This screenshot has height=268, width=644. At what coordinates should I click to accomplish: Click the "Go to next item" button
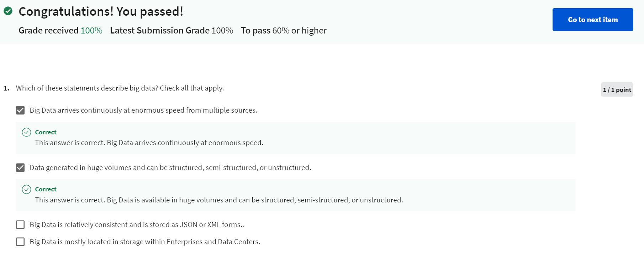pyautogui.click(x=592, y=20)
